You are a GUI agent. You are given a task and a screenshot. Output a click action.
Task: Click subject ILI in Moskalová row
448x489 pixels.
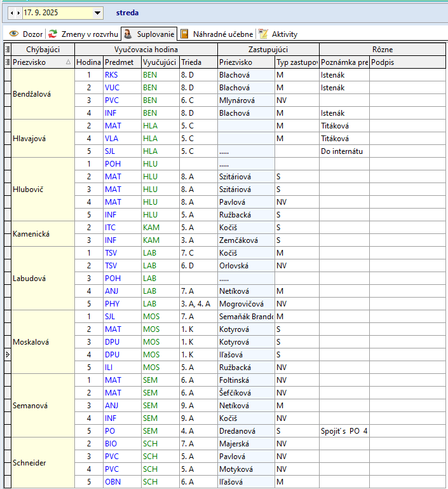[122, 368]
